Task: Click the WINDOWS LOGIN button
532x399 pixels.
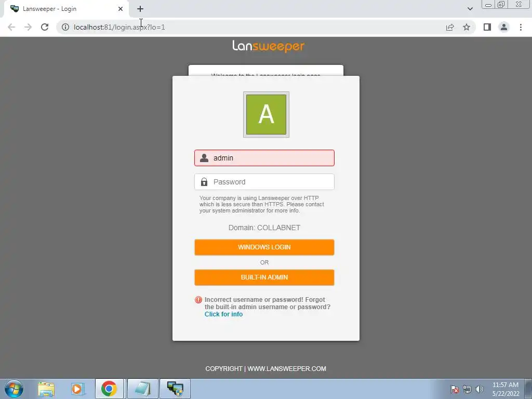Action: tap(264, 247)
